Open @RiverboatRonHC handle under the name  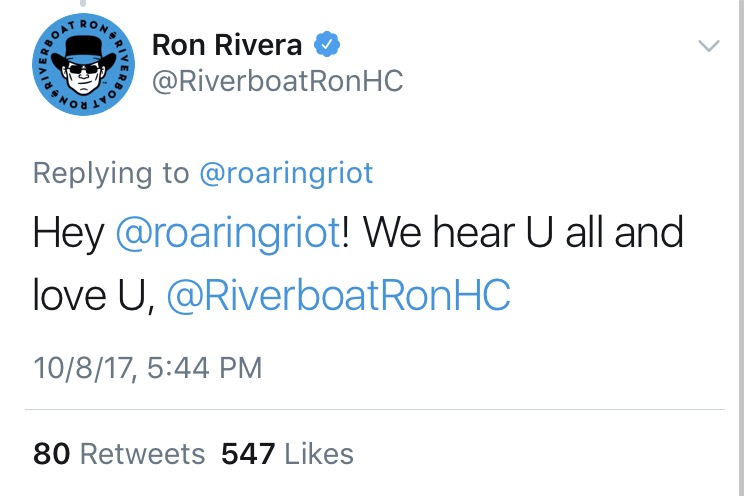coord(277,81)
